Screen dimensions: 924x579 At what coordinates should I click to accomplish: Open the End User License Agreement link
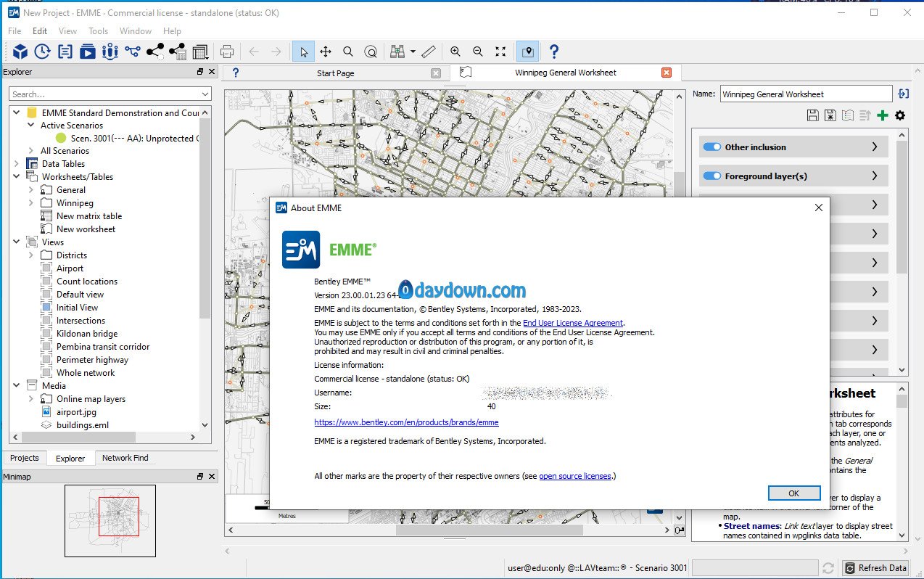click(x=573, y=323)
